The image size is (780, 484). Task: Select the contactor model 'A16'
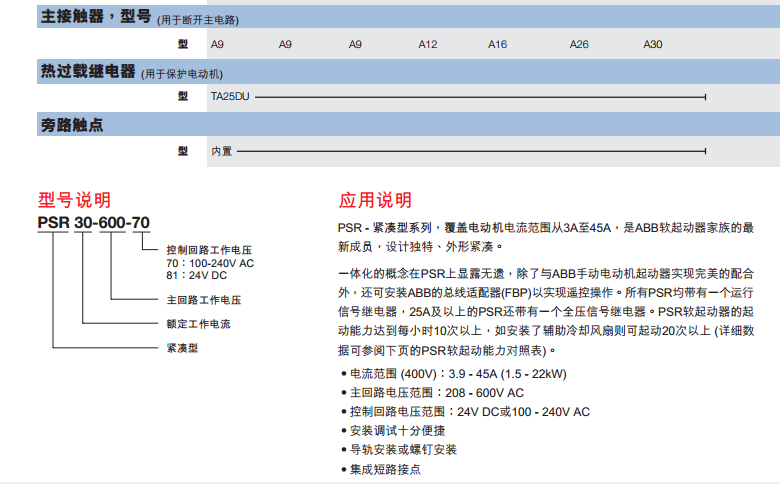(x=497, y=44)
